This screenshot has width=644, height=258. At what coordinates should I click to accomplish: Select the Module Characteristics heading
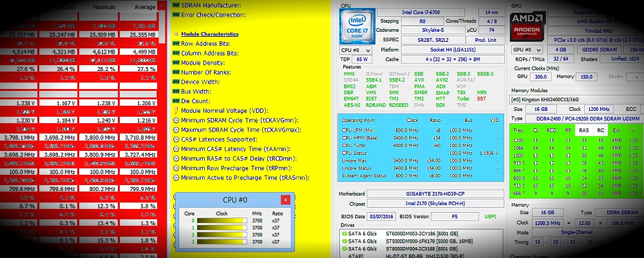[210, 34]
